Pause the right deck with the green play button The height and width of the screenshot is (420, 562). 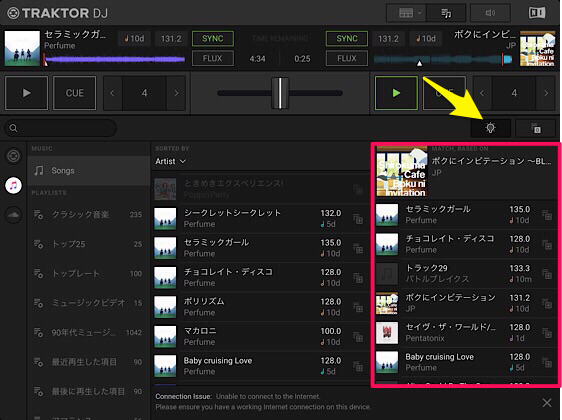click(x=396, y=93)
